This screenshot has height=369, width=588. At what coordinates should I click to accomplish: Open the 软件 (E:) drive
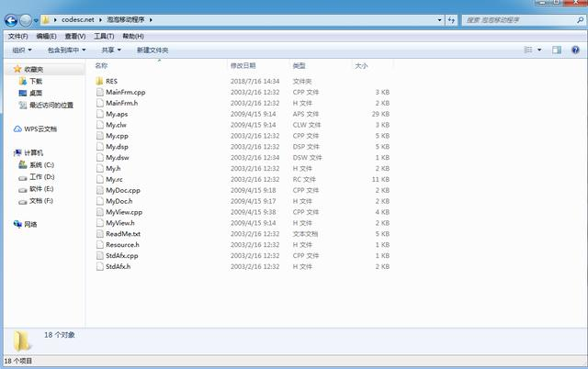[x=41, y=189]
